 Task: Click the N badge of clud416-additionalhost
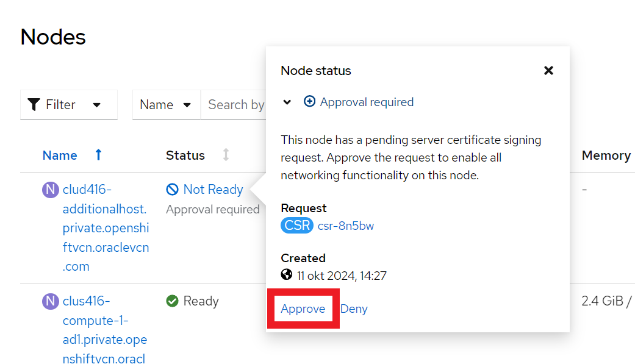pos(51,190)
